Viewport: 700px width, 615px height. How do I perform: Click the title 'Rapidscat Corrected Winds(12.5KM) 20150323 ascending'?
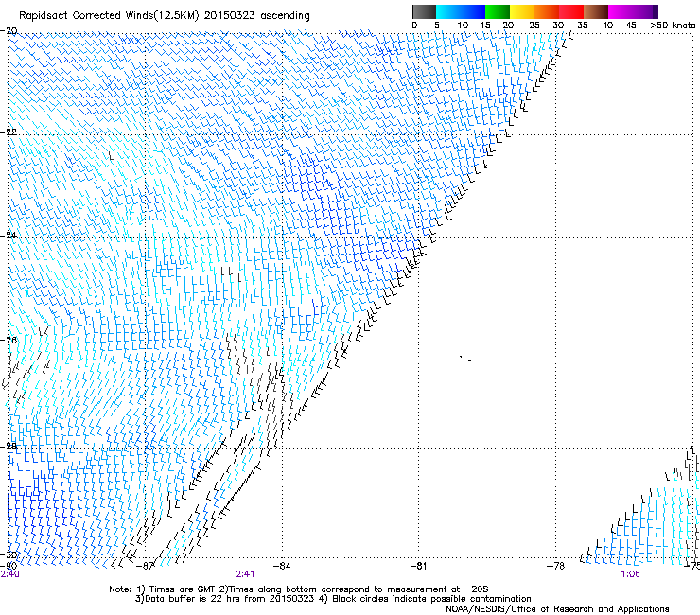165,16
